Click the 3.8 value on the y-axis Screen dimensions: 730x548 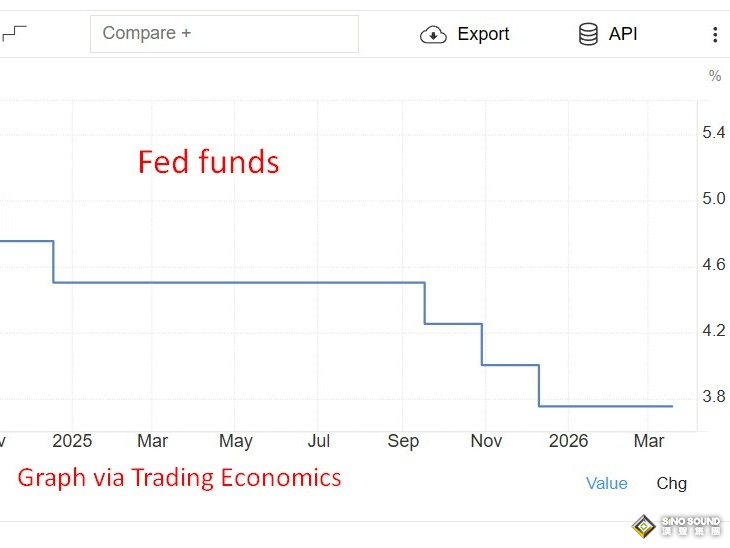click(x=714, y=397)
